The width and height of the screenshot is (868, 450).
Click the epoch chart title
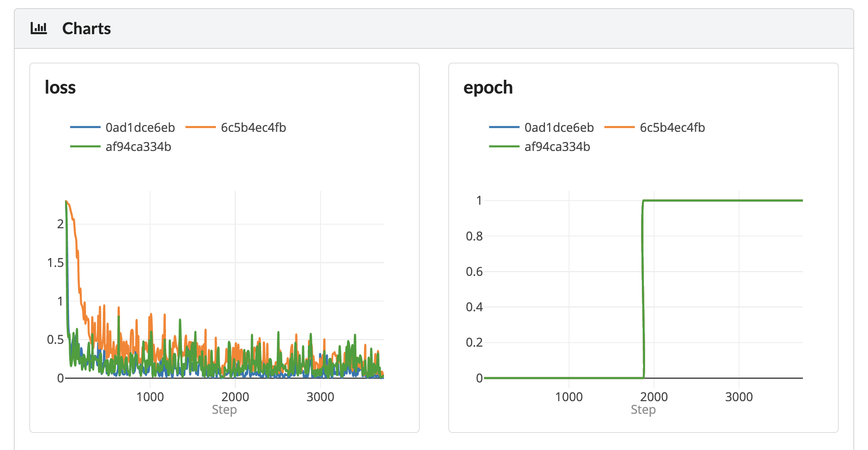tap(488, 87)
